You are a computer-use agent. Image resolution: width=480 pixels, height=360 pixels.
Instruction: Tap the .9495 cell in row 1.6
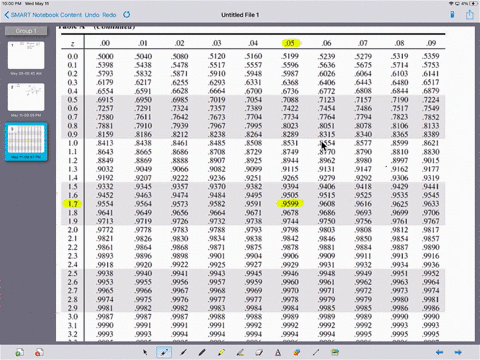(x=253, y=195)
